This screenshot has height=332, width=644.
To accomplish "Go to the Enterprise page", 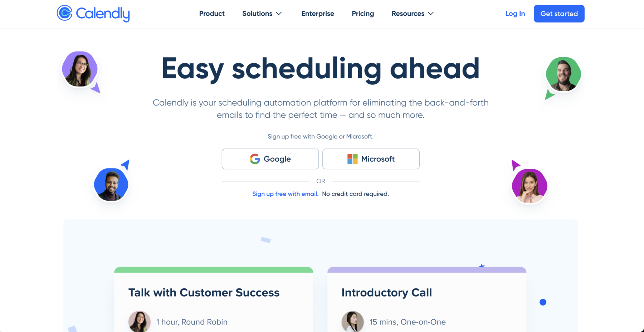I will tap(318, 14).
